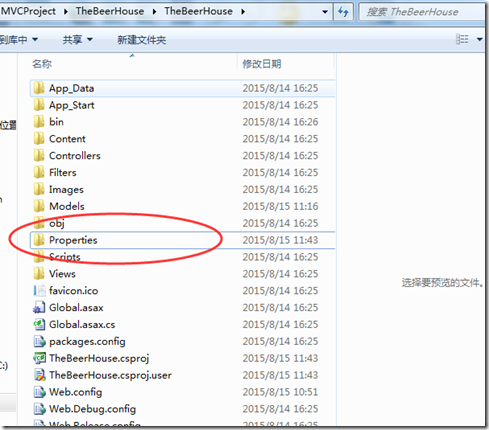Click the Global.asax file icon

[39, 307]
